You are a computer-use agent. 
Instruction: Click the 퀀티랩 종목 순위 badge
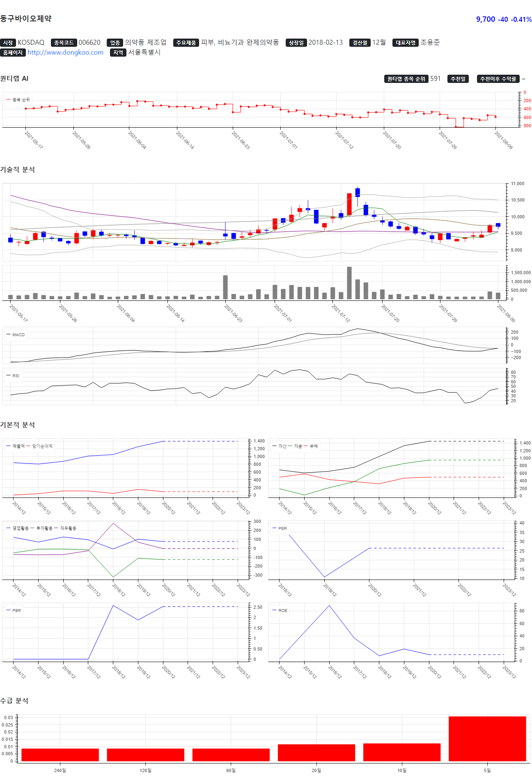coord(406,79)
